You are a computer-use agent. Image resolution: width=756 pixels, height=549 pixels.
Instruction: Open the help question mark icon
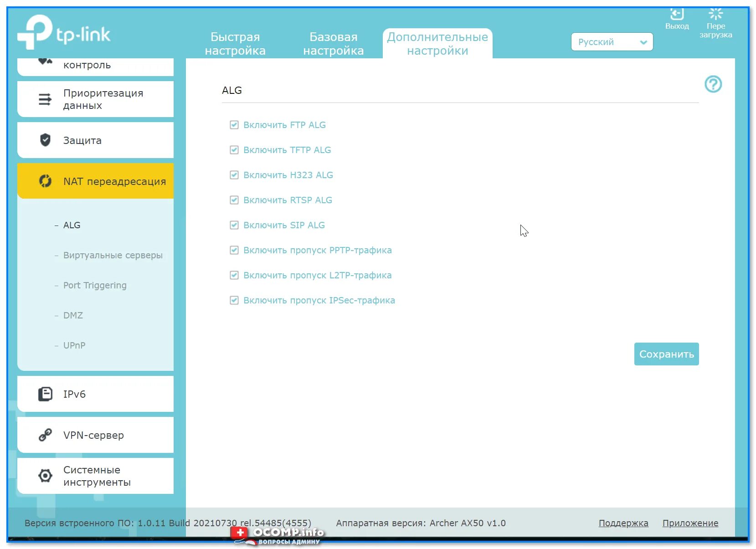click(x=713, y=84)
